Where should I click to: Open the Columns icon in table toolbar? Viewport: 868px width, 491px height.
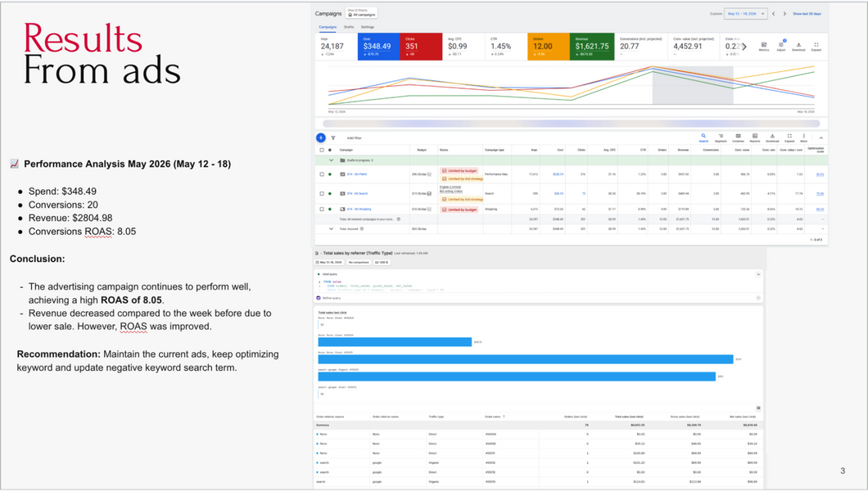tap(738, 137)
